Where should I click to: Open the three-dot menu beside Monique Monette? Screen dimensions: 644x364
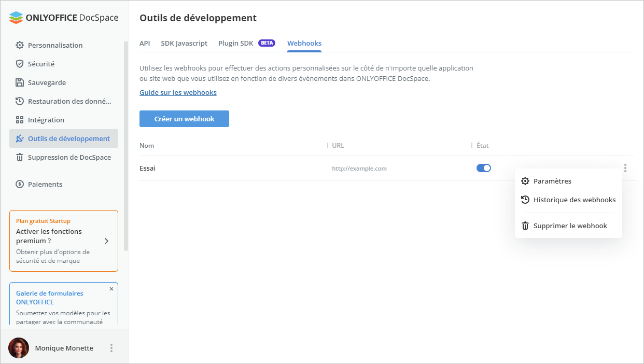click(x=111, y=348)
